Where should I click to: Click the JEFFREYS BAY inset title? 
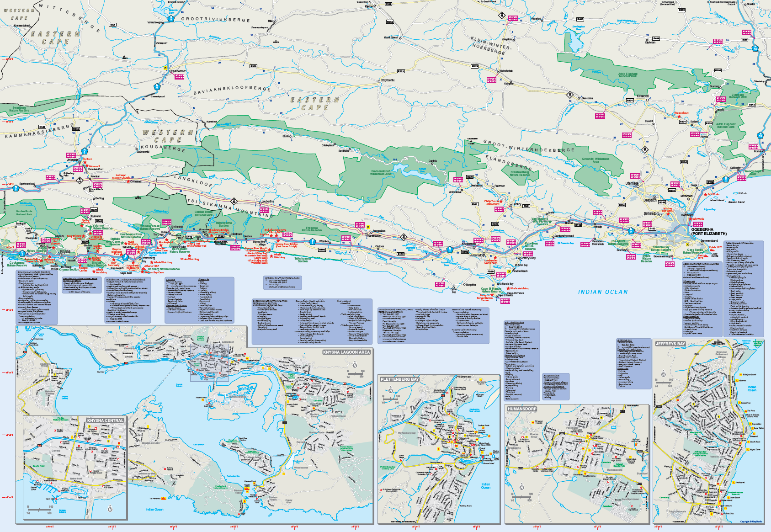point(670,344)
